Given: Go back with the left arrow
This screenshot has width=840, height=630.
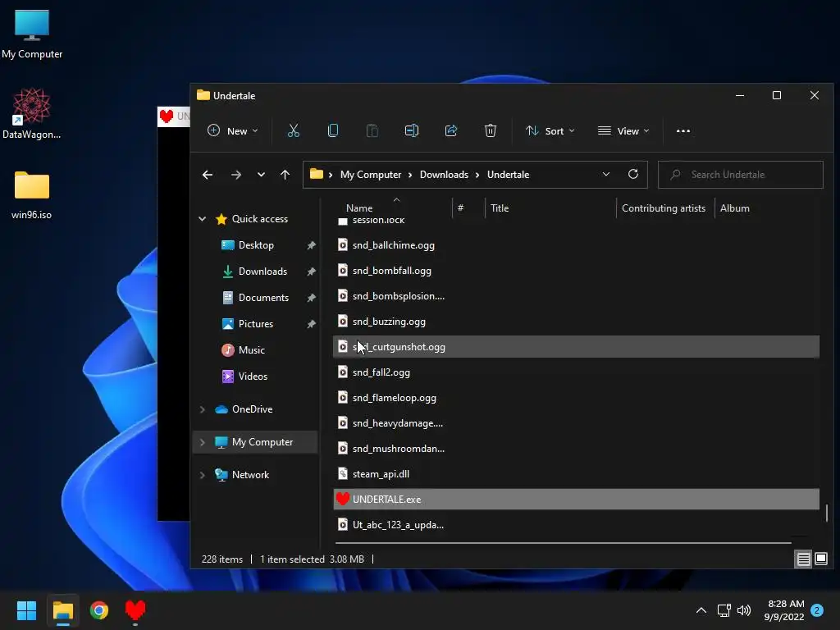Looking at the screenshot, I should pos(208,175).
